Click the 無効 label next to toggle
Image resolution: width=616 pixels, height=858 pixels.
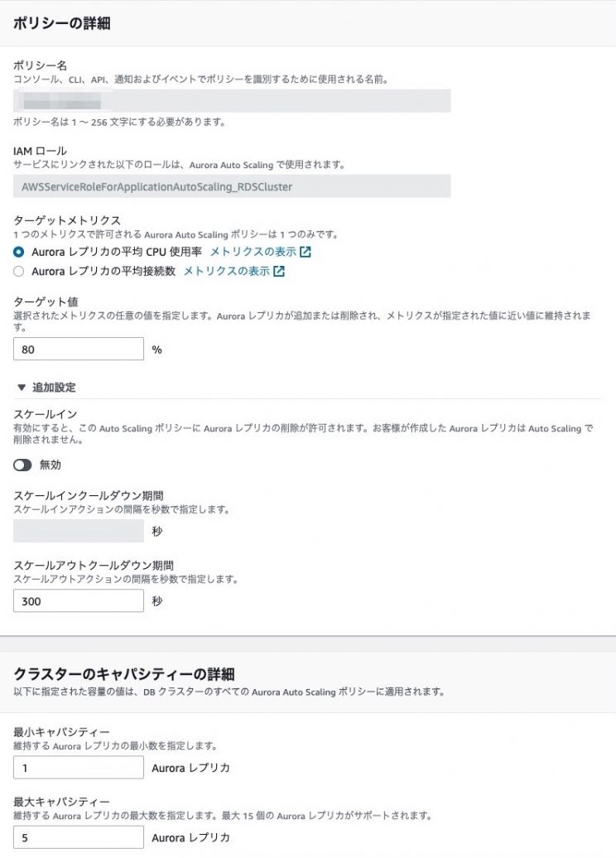[x=51, y=465]
